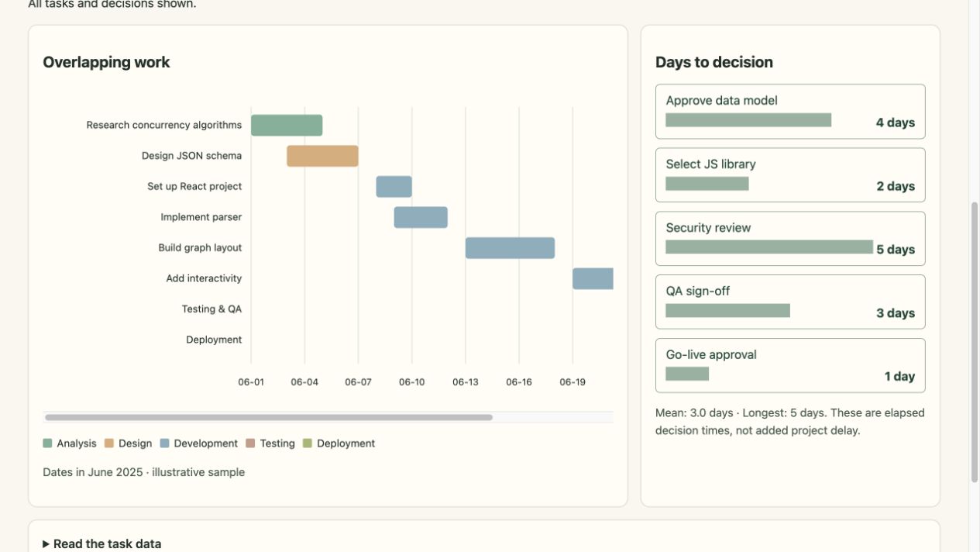Click the Build graph layout label
The height and width of the screenshot is (552, 980).
(200, 248)
